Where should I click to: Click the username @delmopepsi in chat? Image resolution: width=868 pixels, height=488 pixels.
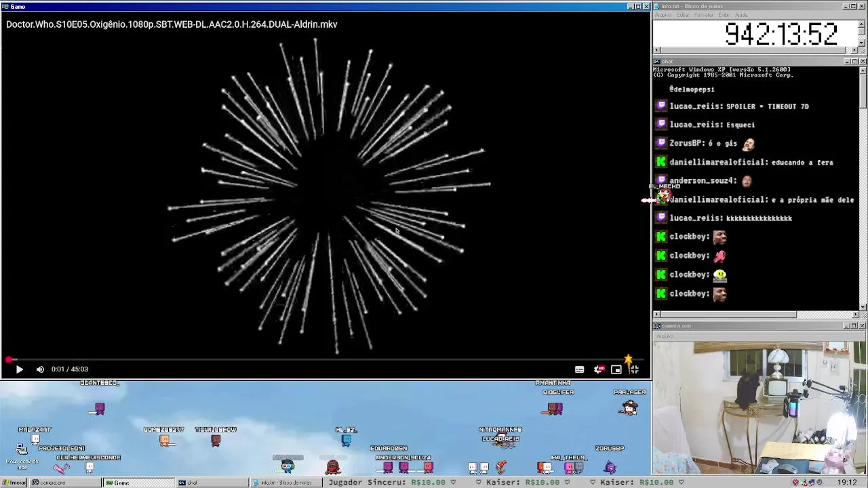[x=692, y=89]
